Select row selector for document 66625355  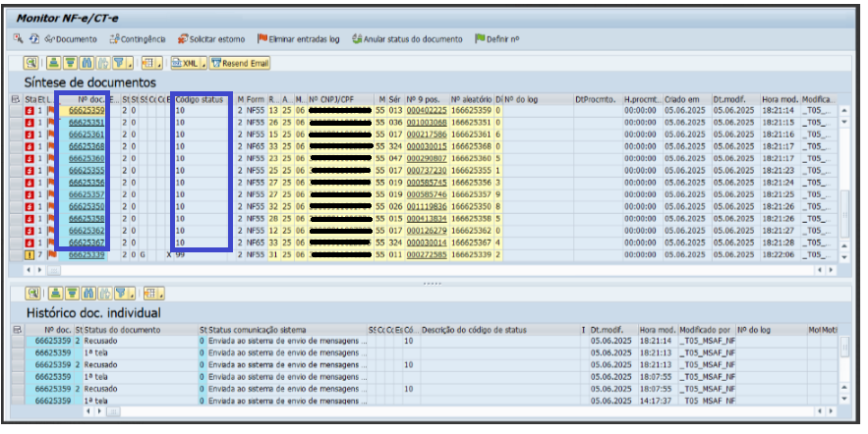pos(16,170)
